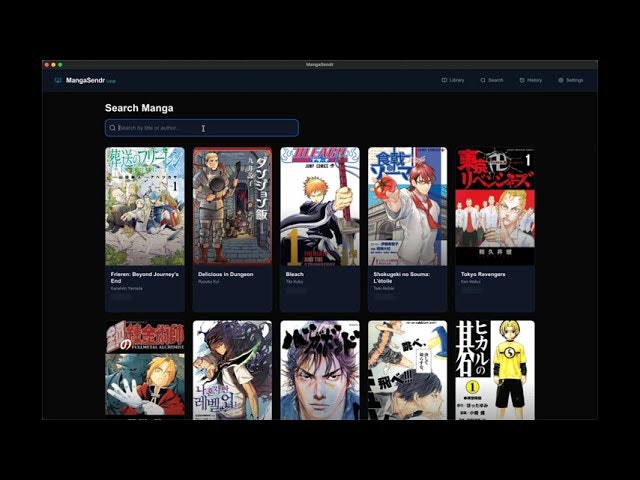Minimize the MangaSendr window with yellow button
The height and width of the screenshot is (480, 640).
point(53,65)
